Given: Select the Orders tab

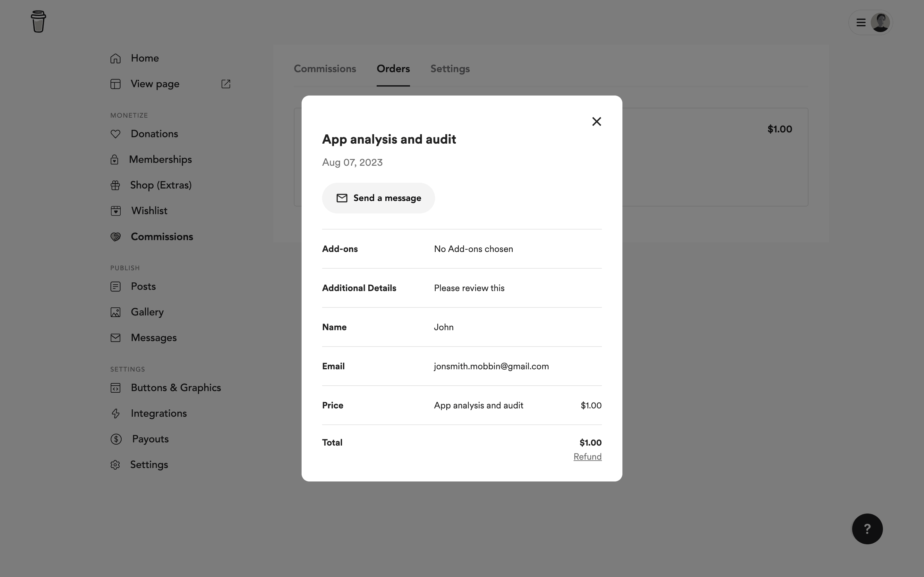Looking at the screenshot, I should tap(393, 69).
